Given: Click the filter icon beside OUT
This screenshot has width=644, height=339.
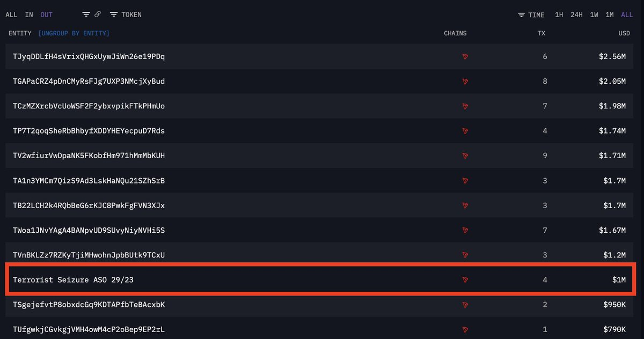Looking at the screenshot, I should [x=86, y=14].
